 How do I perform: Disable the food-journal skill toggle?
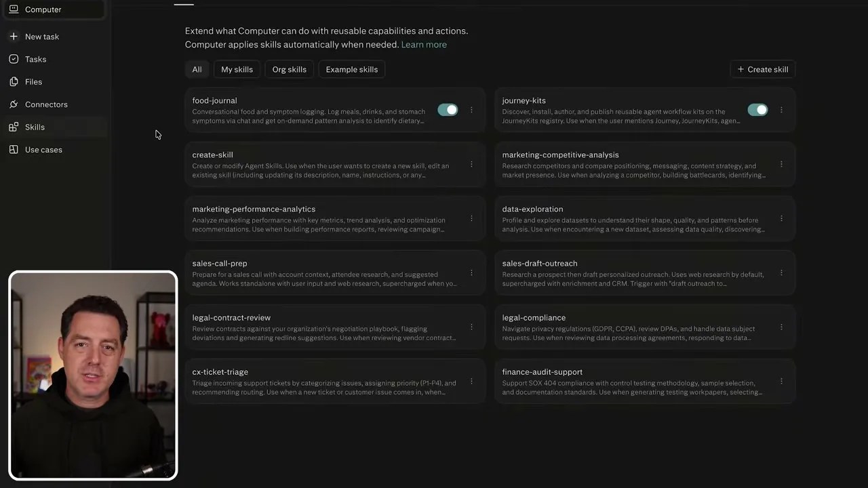coord(448,110)
